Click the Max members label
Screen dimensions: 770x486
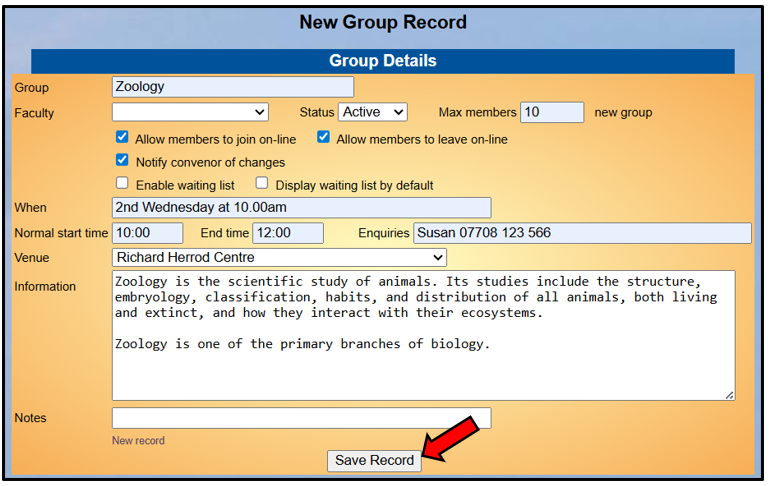pos(477,112)
